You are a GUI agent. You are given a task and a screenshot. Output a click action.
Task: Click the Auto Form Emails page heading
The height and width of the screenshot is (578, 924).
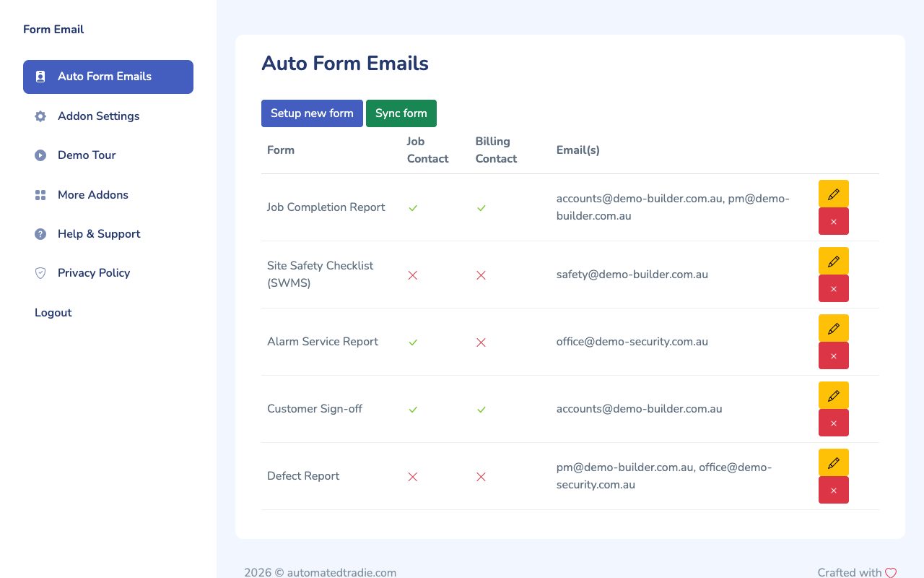point(345,64)
